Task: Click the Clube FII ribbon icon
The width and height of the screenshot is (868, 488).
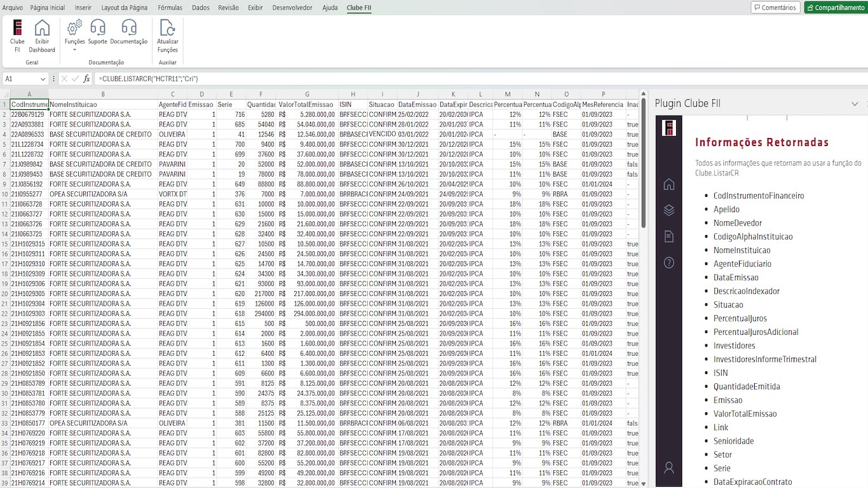Action: tap(17, 36)
